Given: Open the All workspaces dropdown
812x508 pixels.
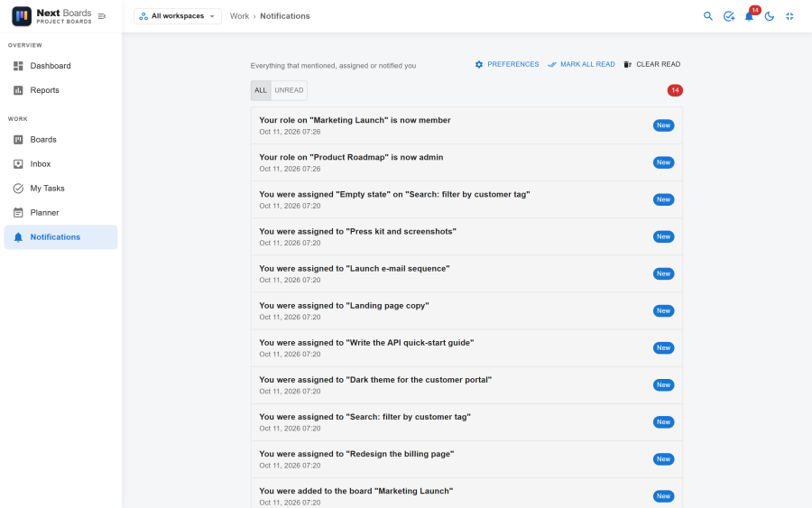Looking at the screenshot, I should [178, 16].
